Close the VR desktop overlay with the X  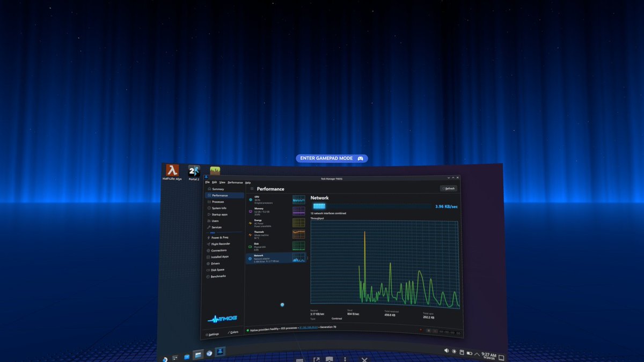[364, 360]
